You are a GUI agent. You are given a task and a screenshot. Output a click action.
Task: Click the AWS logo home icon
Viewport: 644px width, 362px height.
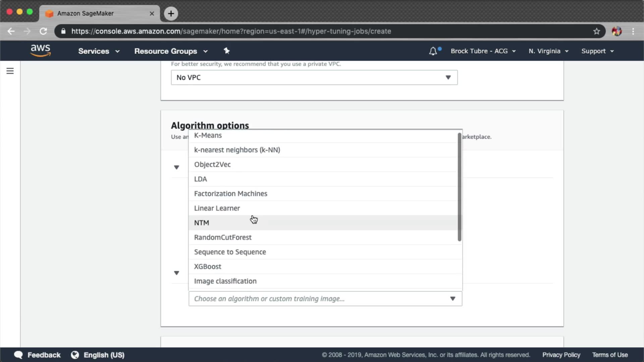click(40, 51)
